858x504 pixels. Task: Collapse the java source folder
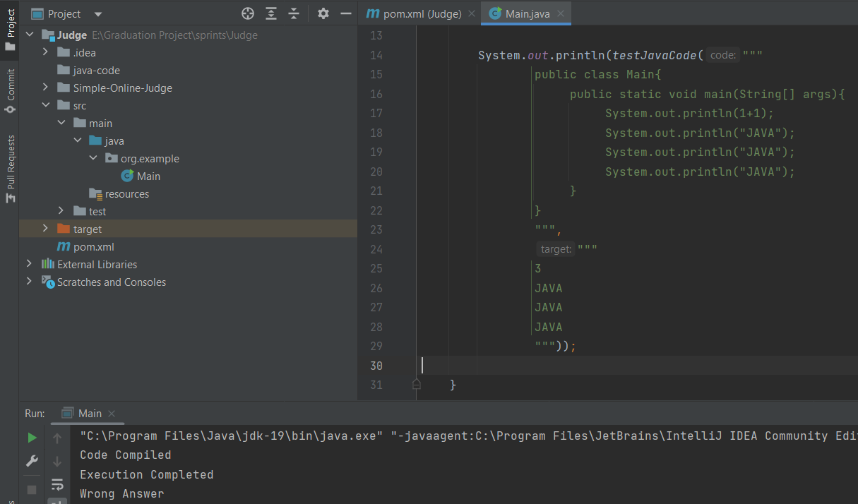point(78,140)
